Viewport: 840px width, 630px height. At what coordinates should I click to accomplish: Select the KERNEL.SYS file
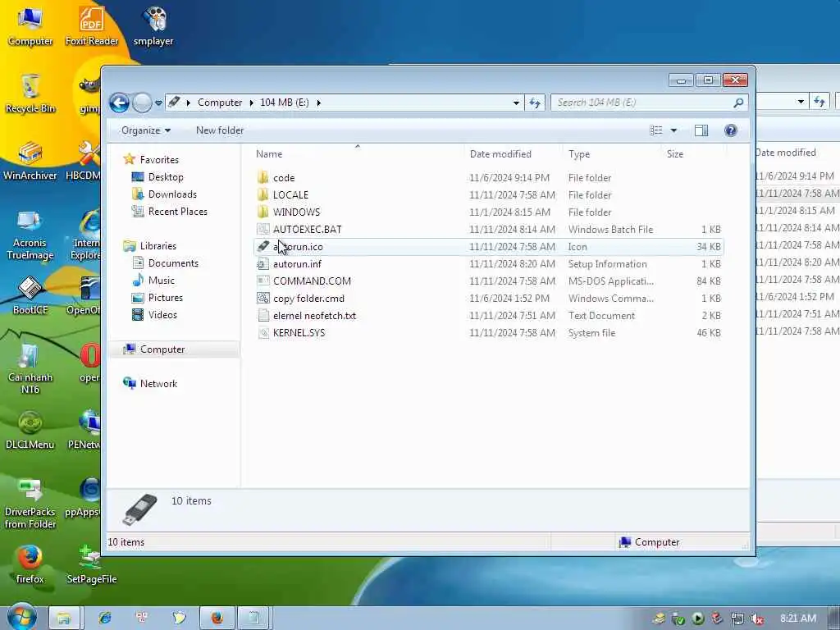tap(299, 333)
